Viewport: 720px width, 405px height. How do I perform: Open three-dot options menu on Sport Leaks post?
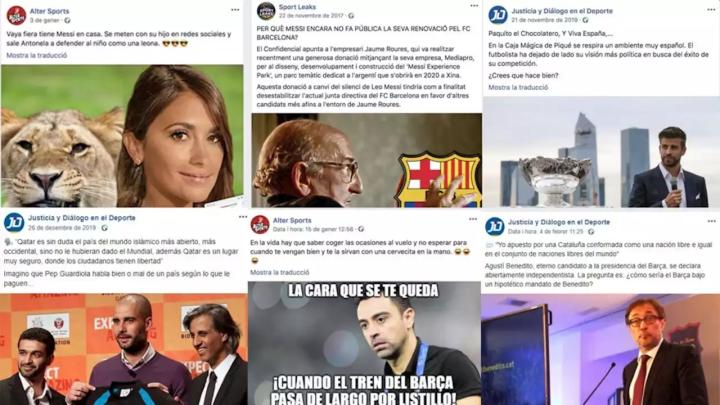474,6
